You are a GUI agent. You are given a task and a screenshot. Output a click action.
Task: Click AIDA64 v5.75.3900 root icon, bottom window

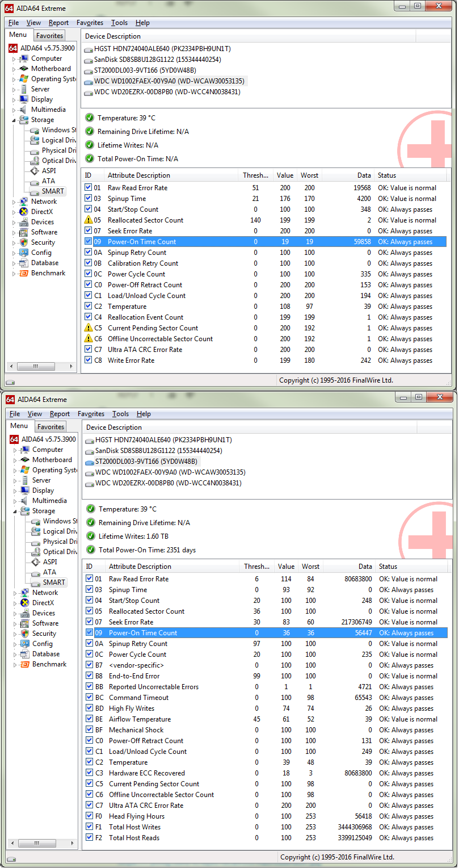pos(15,439)
